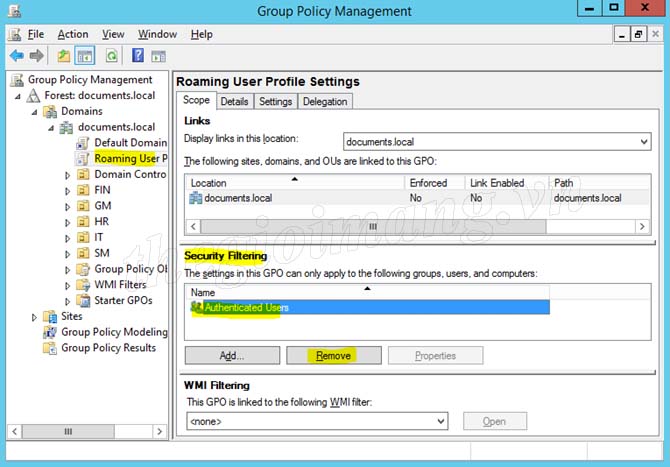Select the Scope tab
Viewport: 670px width, 467px height.
[197, 100]
